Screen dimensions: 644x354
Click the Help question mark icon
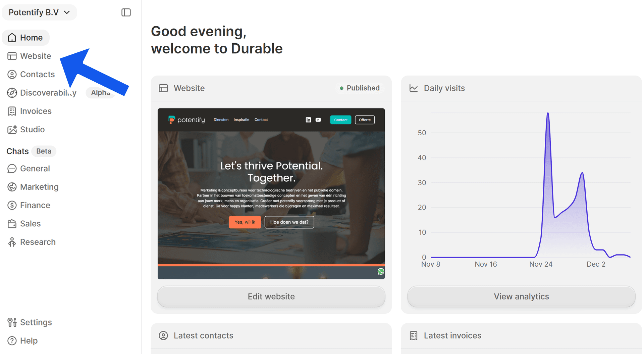tap(12, 341)
